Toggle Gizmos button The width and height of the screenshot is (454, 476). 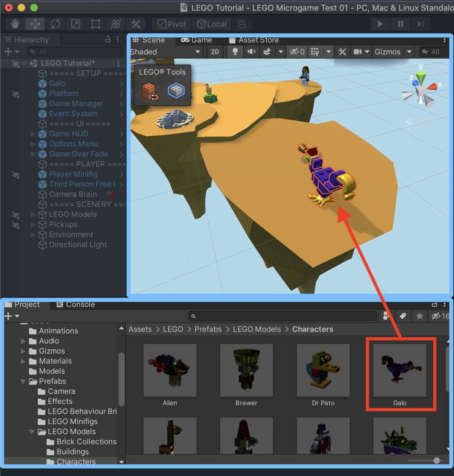388,52
